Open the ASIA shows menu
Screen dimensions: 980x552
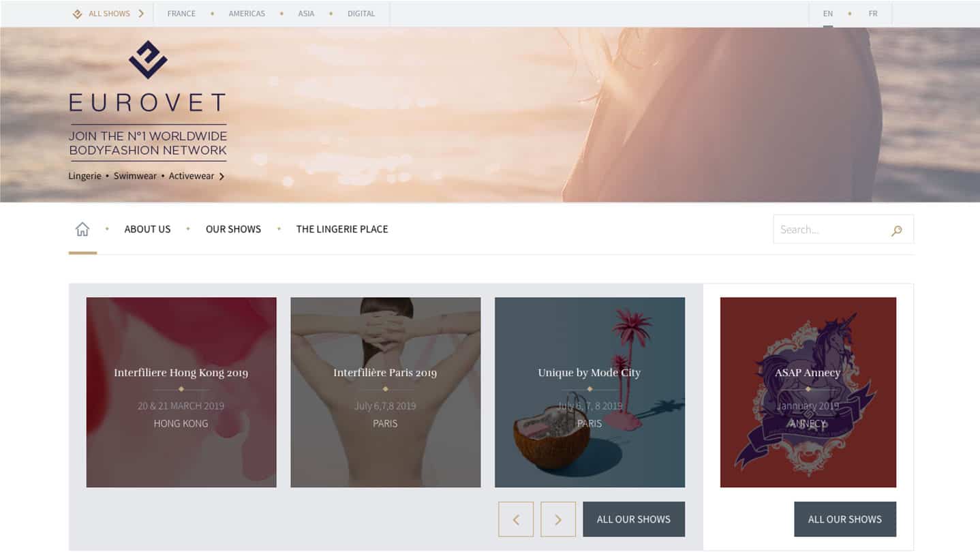tap(306, 14)
